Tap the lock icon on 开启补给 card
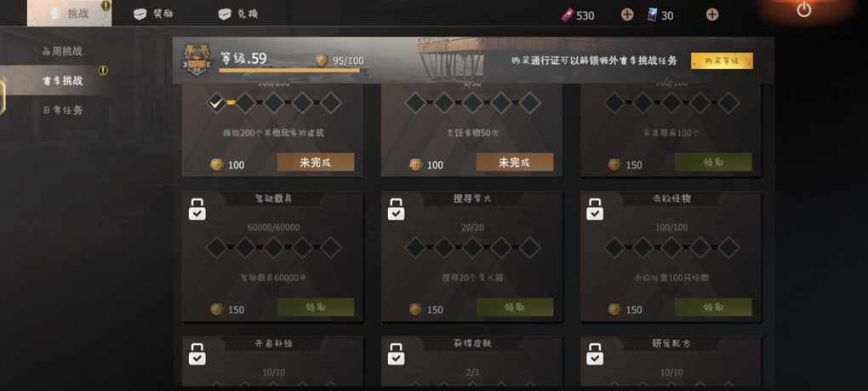Viewport: 868px width, 391px height. pos(197,354)
